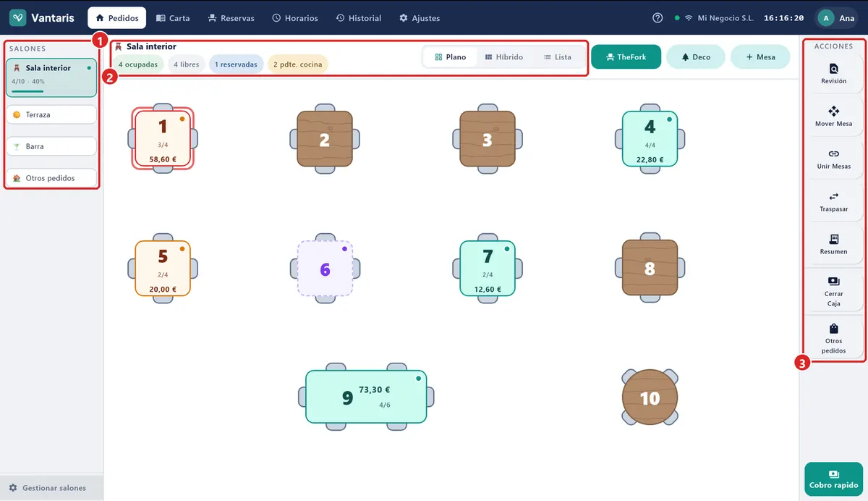Select reserved table 6

click(325, 268)
